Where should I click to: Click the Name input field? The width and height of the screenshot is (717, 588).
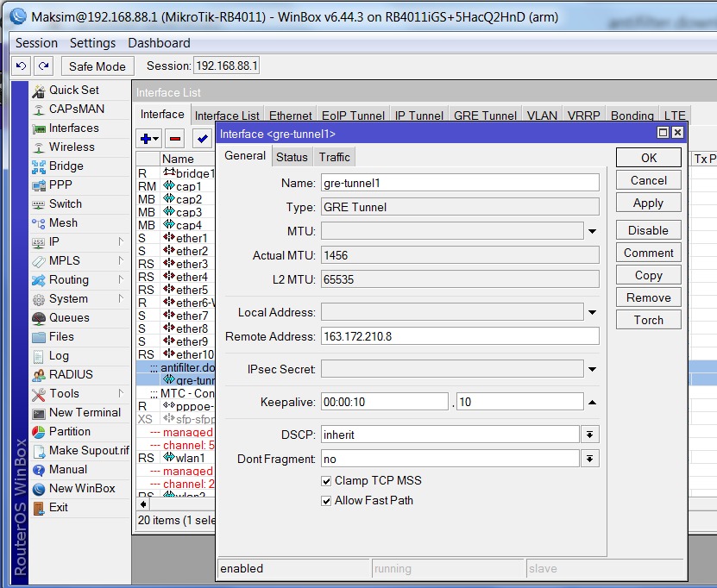tap(460, 183)
